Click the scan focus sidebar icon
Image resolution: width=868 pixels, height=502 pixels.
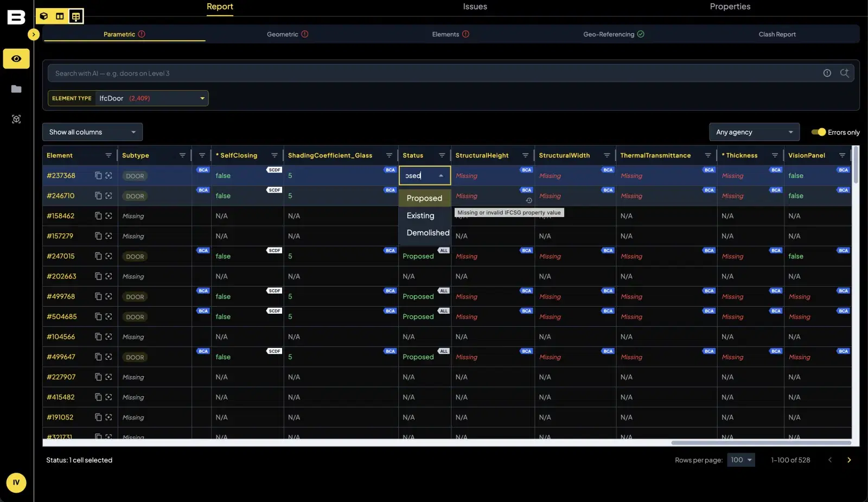click(x=16, y=119)
